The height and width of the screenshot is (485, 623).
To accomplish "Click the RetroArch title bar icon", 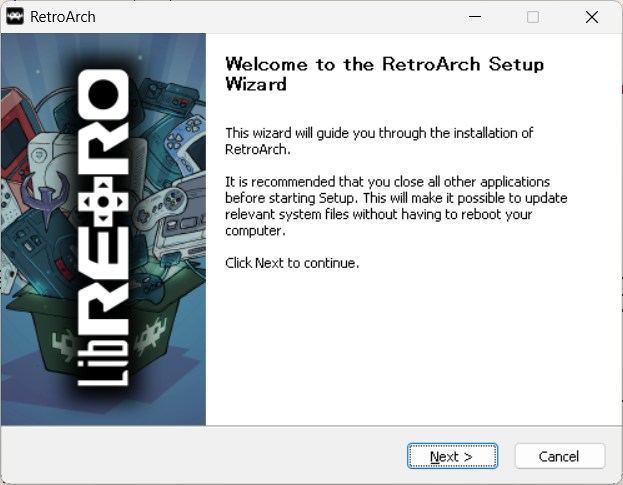I will pos(15,17).
